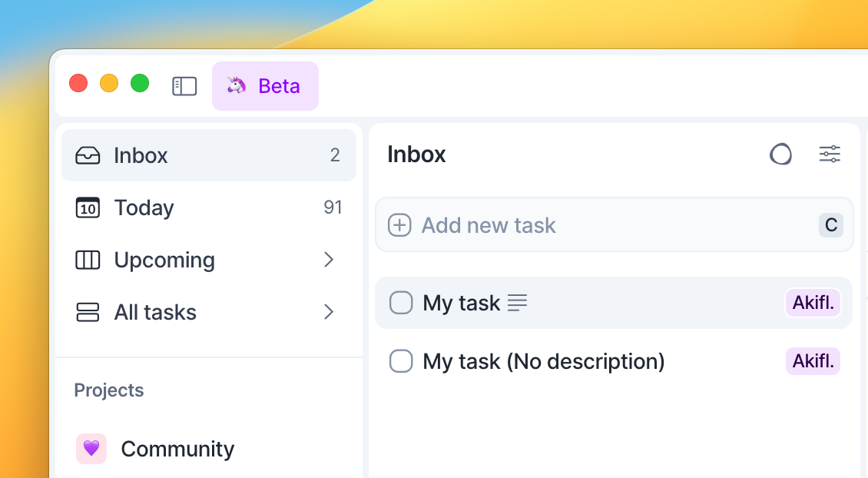Click the Upcoming columns icon
Screen dimensions: 868x478
click(x=88, y=260)
